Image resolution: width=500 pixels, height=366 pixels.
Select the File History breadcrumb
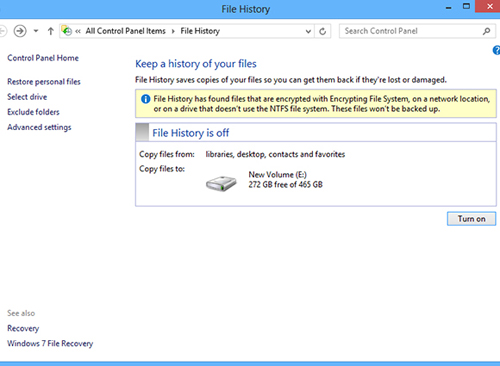200,31
